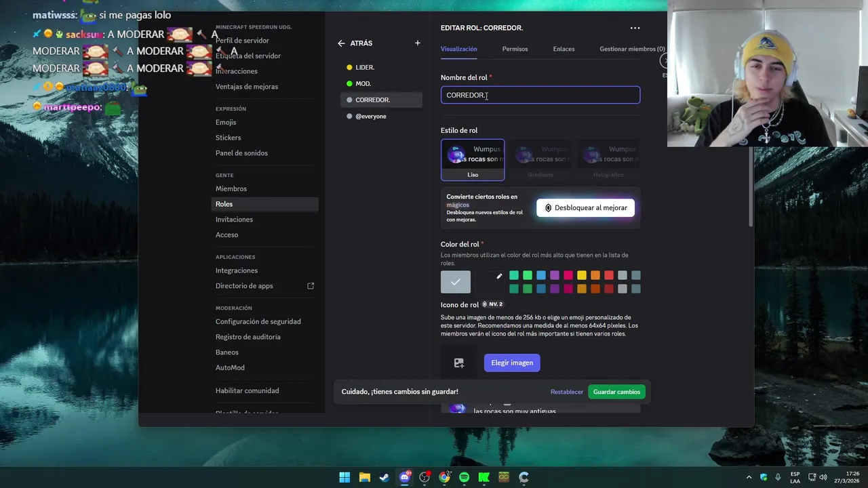
Task: Open the white C app in taskbar
Action: (x=524, y=477)
